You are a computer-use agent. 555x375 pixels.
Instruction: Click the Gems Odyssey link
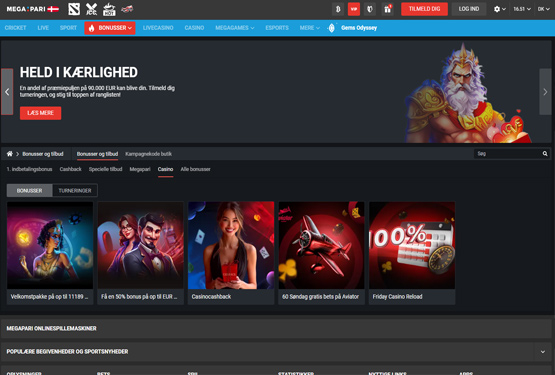coord(359,28)
